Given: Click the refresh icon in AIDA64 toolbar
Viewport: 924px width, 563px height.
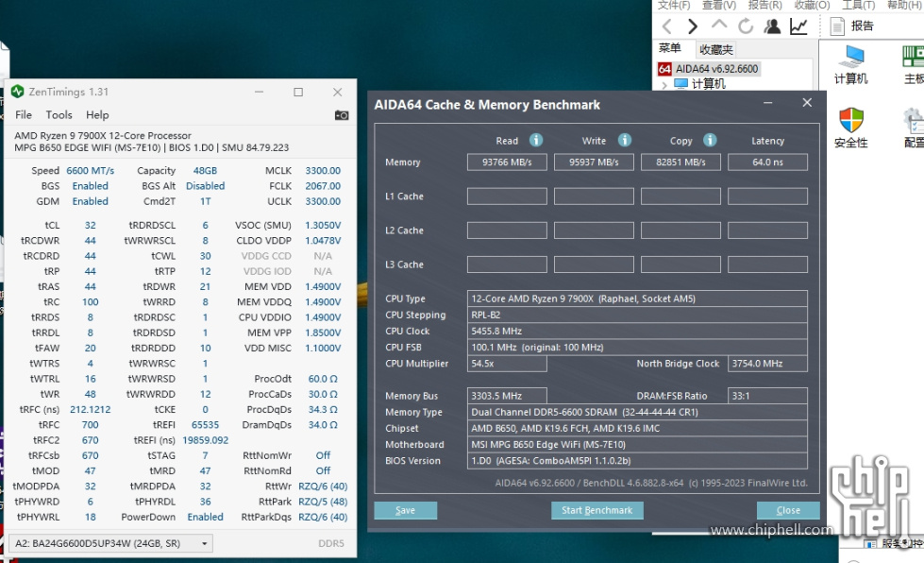Looking at the screenshot, I should point(746,26).
